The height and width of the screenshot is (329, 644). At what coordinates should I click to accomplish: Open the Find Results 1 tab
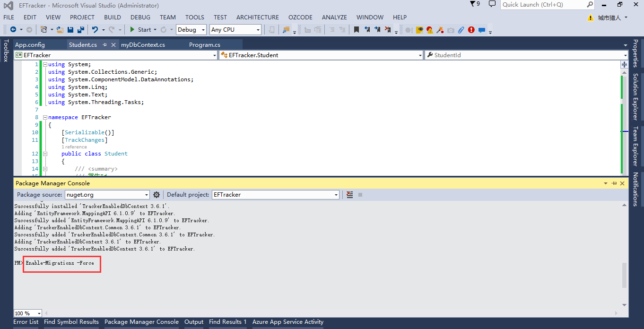point(228,322)
